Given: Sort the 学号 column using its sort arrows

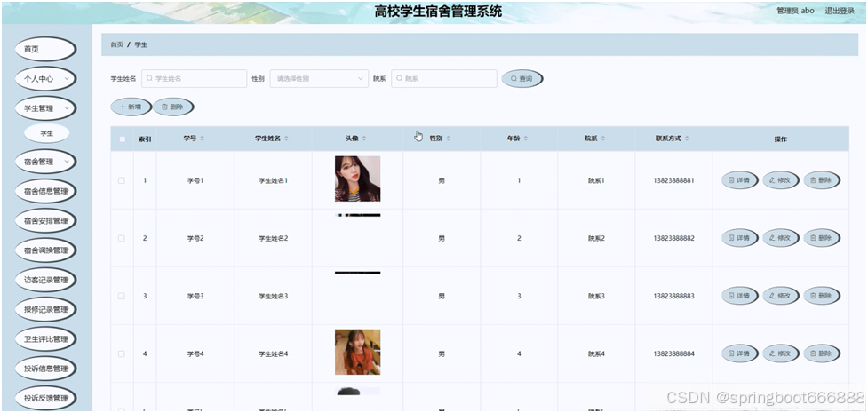Looking at the screenshot, I should 202,139.
